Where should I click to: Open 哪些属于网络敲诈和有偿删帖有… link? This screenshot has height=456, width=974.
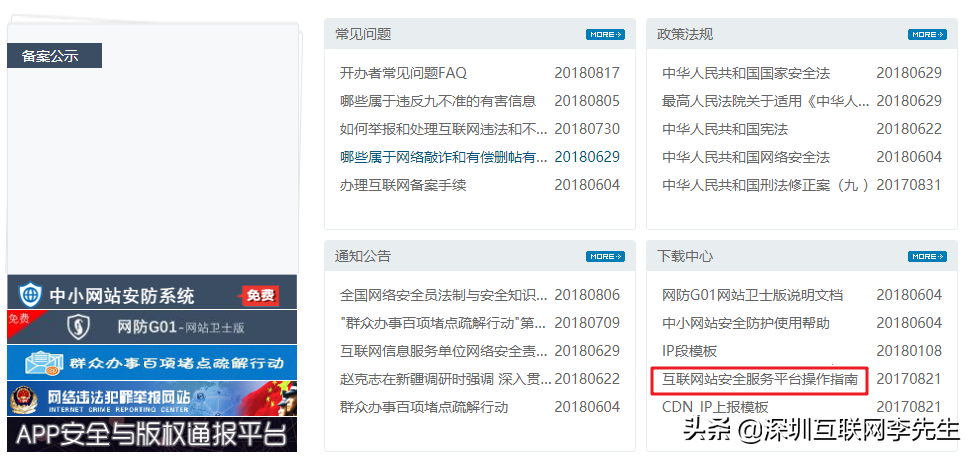(444, 157)
